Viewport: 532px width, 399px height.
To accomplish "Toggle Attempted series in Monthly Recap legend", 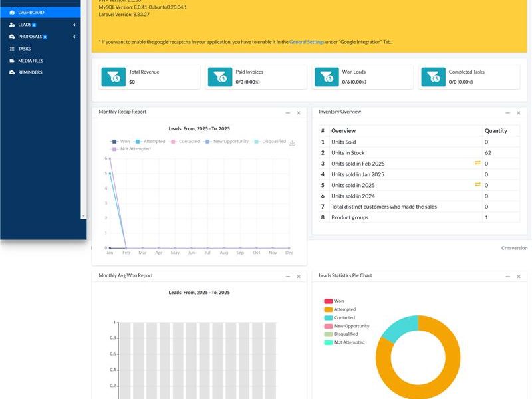I will click(x=150, y=141).
